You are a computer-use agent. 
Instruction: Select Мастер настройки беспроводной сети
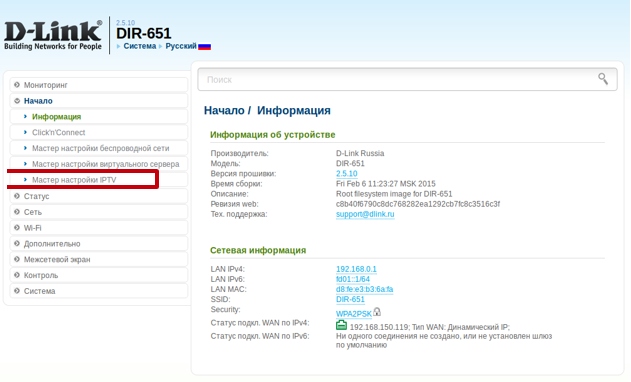coord(101,148)
